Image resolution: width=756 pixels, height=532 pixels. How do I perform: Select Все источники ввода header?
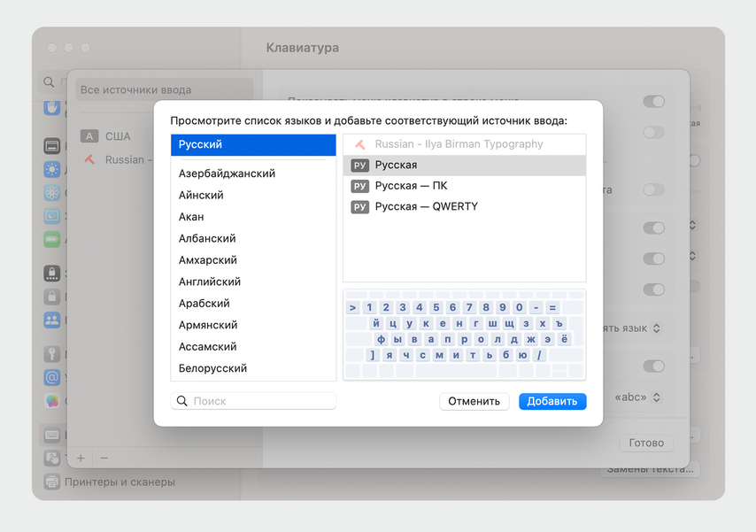click(165, 89)
